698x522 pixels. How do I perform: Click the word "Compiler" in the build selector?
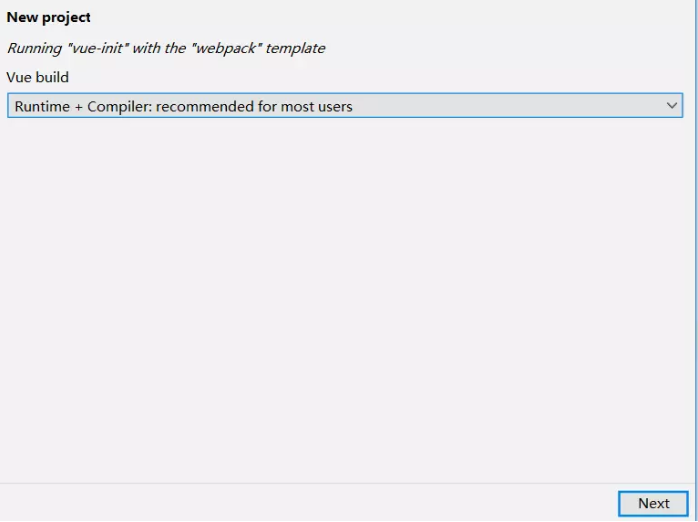(119, 107)
